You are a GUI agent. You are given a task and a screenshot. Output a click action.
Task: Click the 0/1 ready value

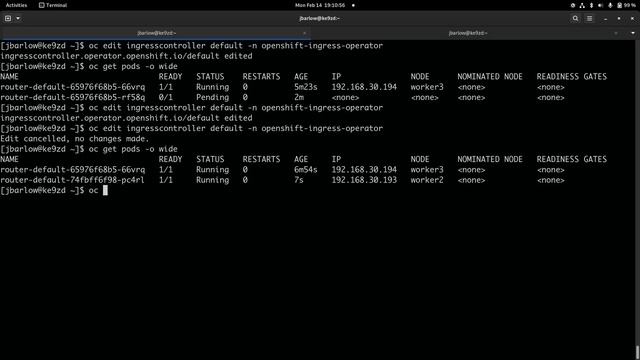166,97
